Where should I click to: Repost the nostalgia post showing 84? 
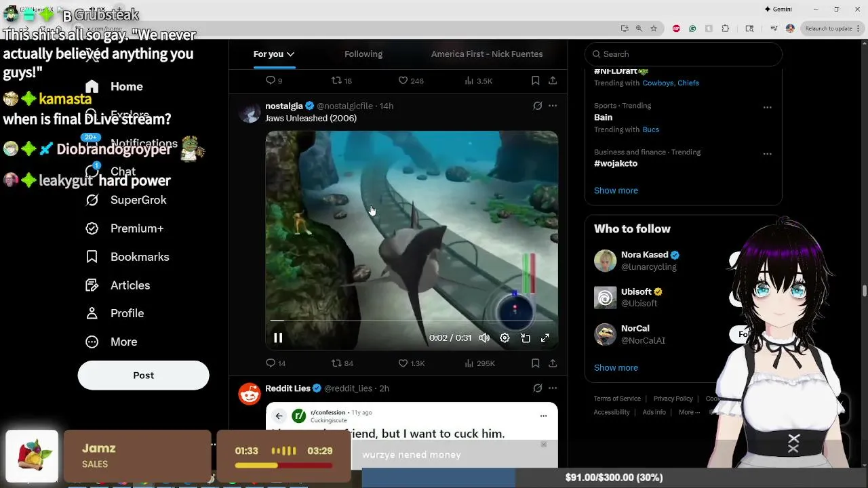click(x=342, y=363)
